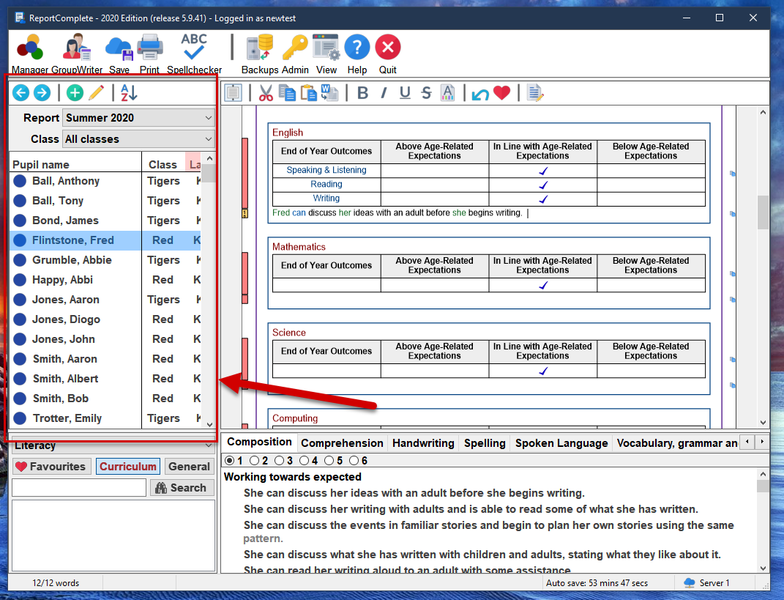784x600 pixels.
Task: Save the report using the cloud Save icon
Action: [119, 54]
